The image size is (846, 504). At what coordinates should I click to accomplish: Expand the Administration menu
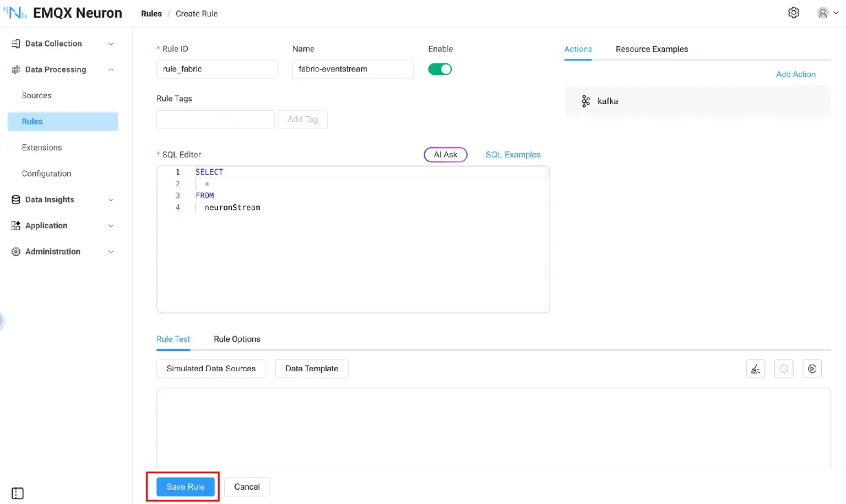click(62, 251)
